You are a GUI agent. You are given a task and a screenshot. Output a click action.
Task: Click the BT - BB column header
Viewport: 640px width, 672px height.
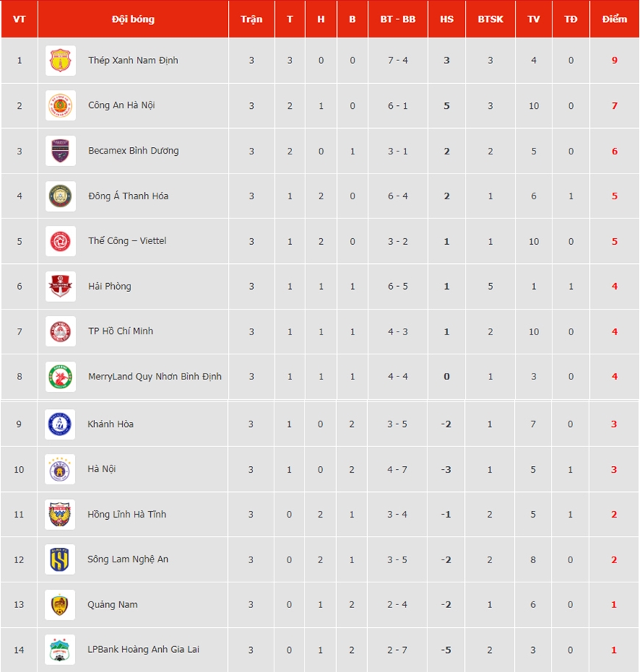(x=398, y=19)
